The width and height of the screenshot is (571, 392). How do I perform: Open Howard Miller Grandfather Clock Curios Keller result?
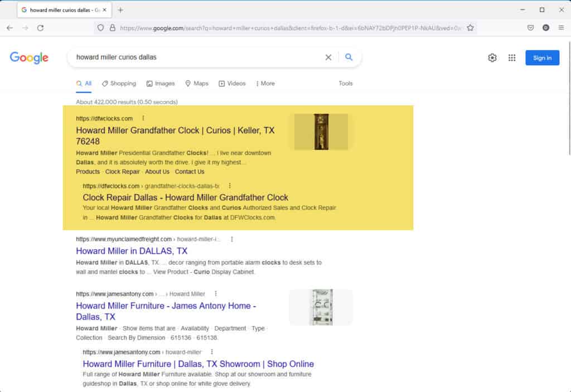pyautogui.click(x=175, y=135)
